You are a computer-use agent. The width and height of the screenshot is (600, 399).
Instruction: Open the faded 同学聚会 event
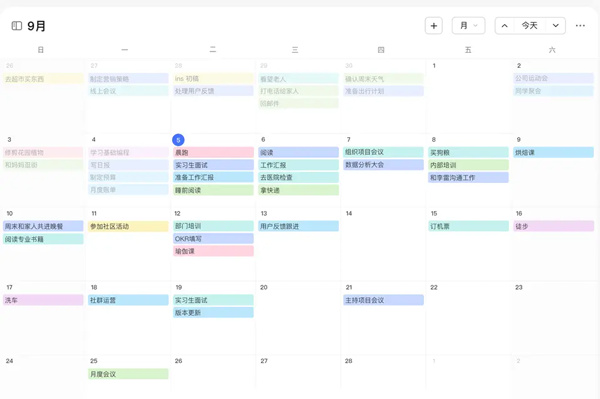553,91
